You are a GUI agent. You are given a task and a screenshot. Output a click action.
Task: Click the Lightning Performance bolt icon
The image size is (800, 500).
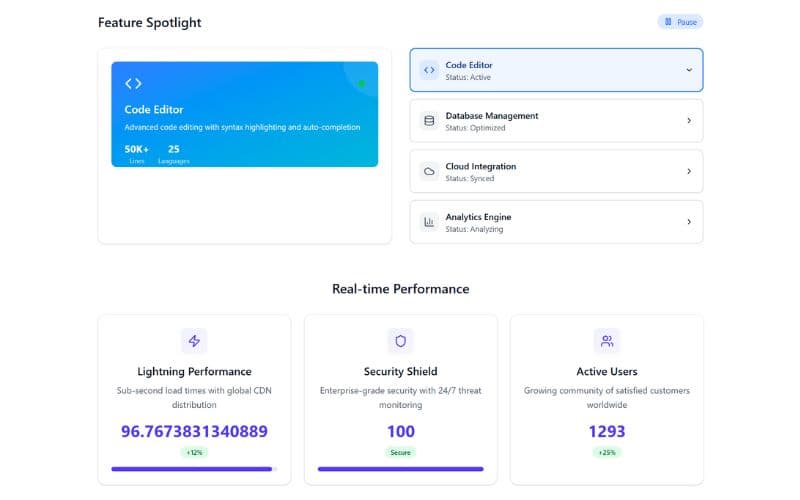coord(194,341)
